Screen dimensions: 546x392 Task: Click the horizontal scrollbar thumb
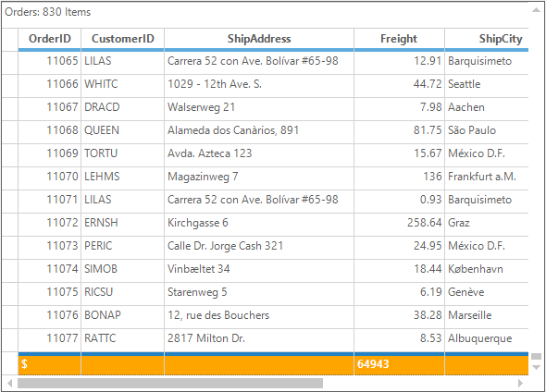coord(170,384)
